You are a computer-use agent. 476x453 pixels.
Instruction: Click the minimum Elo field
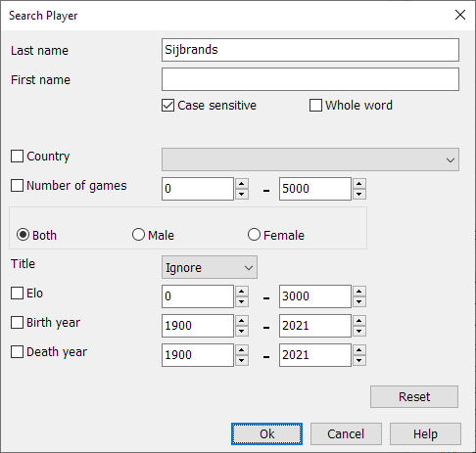(198, 296)
